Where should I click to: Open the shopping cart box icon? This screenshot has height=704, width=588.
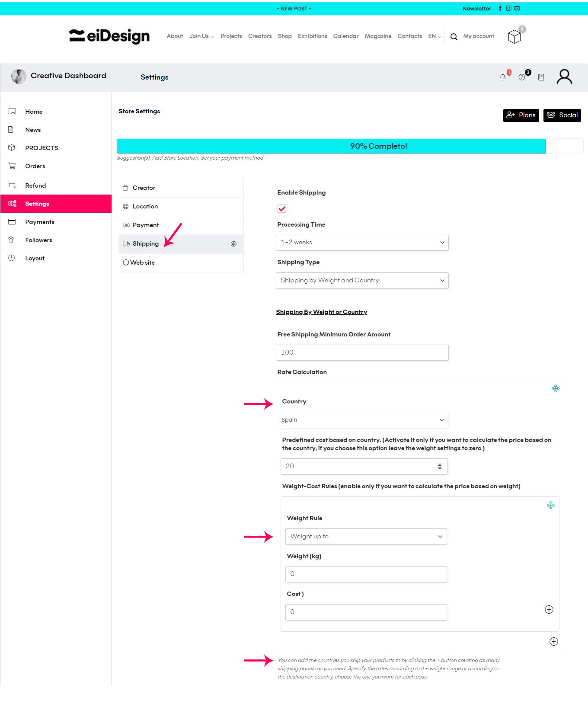click(514, 37)
